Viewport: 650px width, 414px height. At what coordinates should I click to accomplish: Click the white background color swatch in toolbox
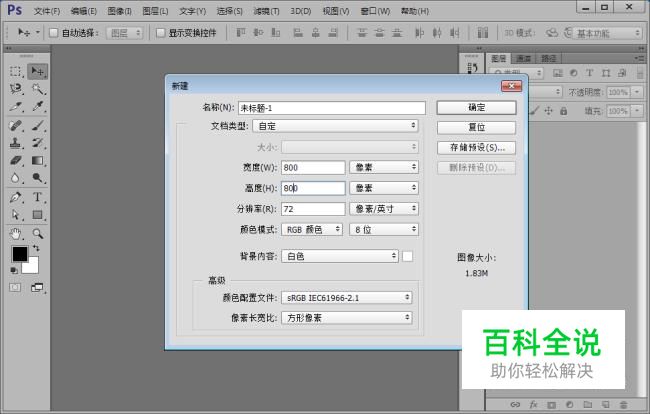point(32,267)
